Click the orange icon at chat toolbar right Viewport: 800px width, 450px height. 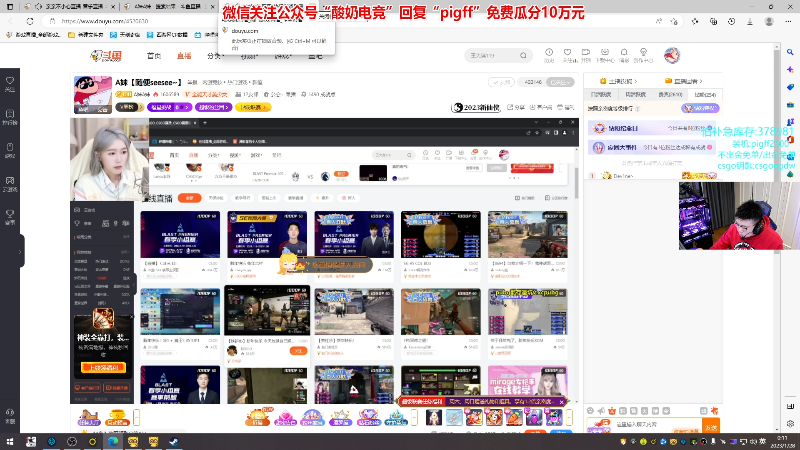pos(714,411)
